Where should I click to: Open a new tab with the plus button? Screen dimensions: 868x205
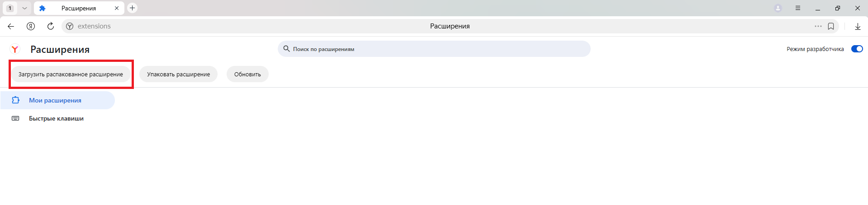point(132,8)
